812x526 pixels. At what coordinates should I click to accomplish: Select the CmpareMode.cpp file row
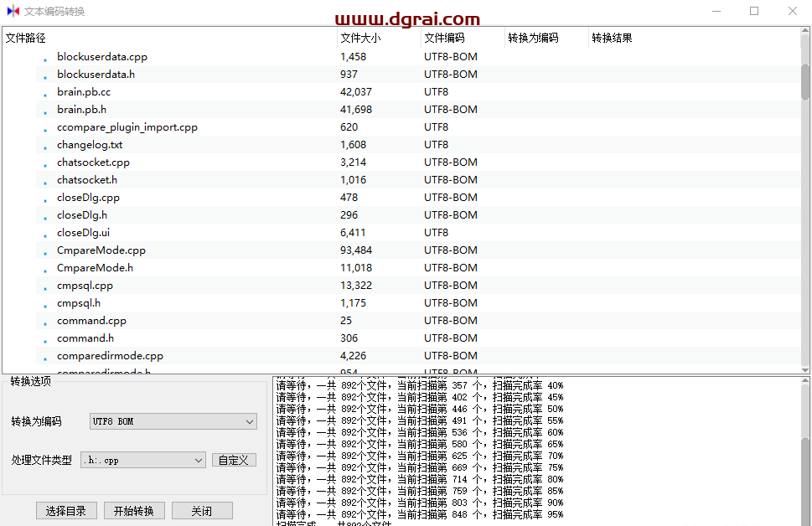point(101,250)
